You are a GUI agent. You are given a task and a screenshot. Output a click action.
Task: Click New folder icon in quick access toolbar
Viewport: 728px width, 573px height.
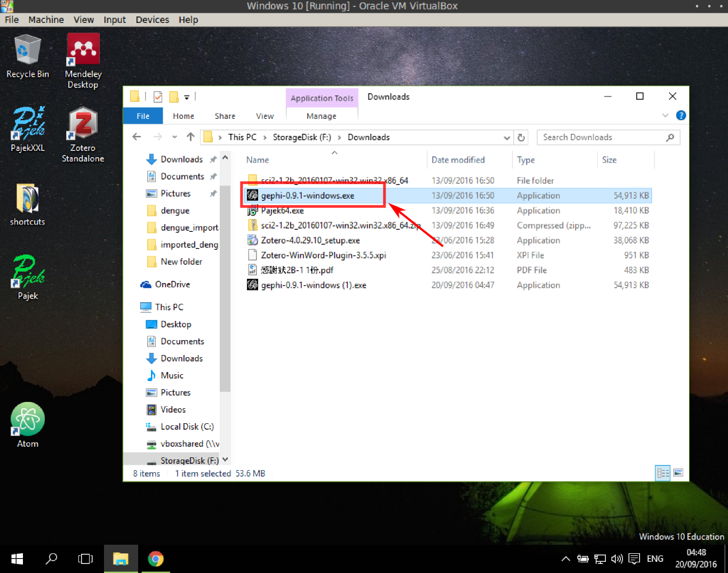coord(173,96)
